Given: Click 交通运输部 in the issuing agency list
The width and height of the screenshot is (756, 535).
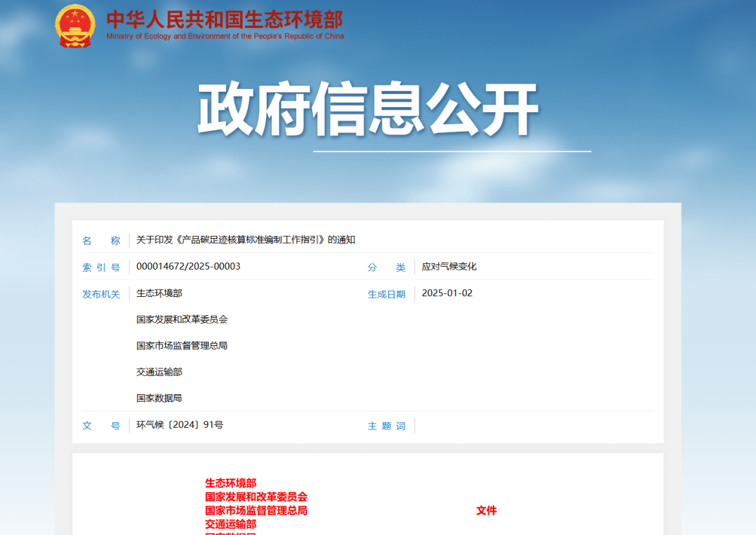Looking at the screenshot, I should coord(159,372).
